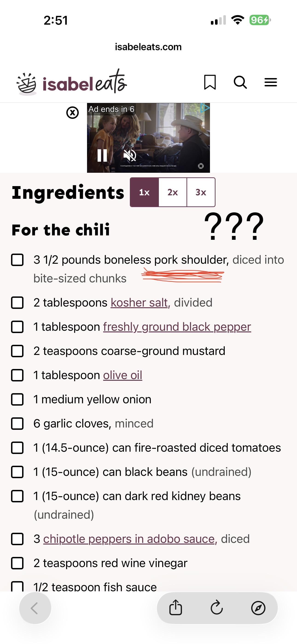Open site search via magnifier icon
The height and width of the screenshot is (644, 297).
point(240,82)
